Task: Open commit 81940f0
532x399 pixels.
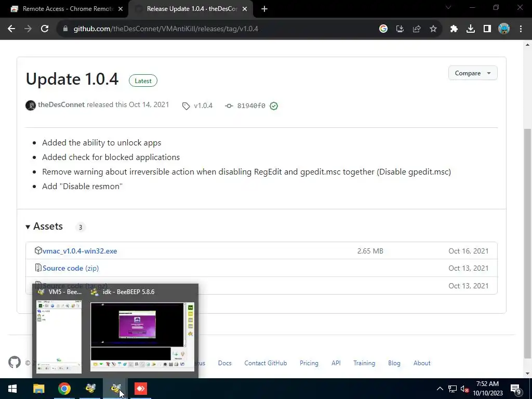Action: 251,105
